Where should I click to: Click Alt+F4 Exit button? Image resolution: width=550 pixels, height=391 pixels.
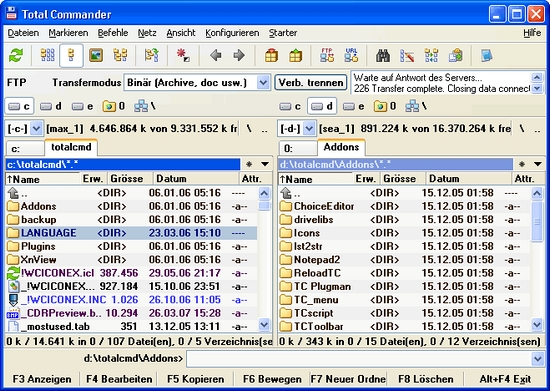(x=505, y=379)
